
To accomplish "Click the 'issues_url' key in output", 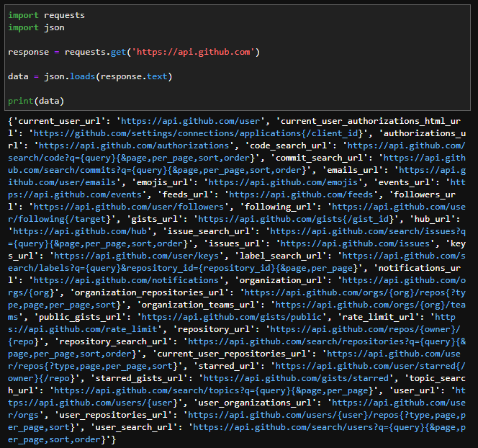I will [x=234, y=243].
